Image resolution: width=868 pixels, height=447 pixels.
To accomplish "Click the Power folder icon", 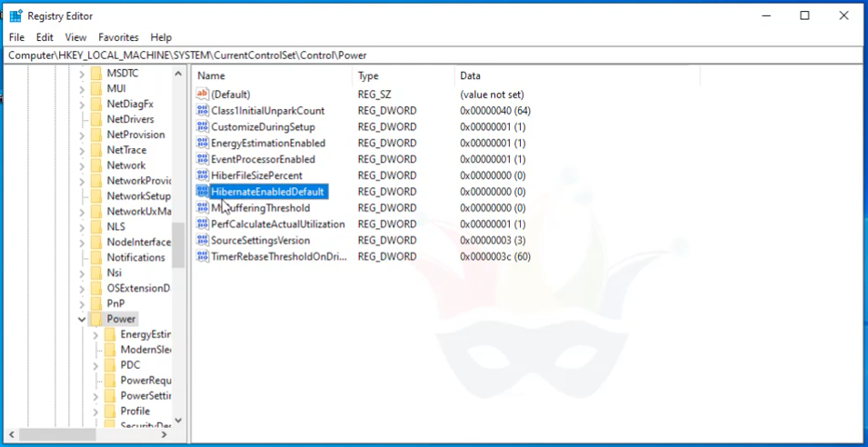I will coord(97,319).
